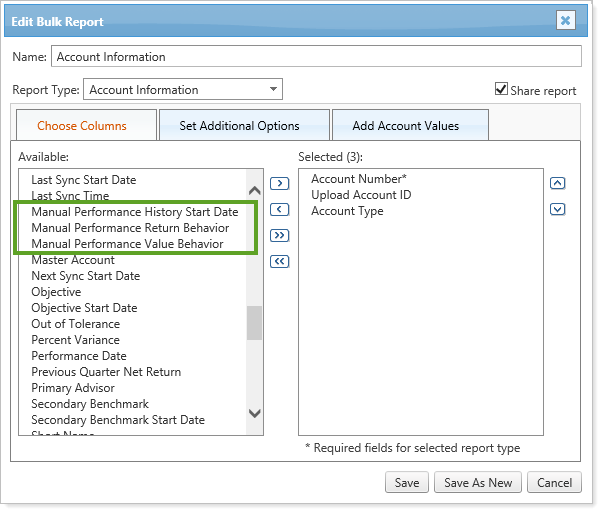
Task: Click the add all columns double-arrow button
Action: (x=280, y=235)
